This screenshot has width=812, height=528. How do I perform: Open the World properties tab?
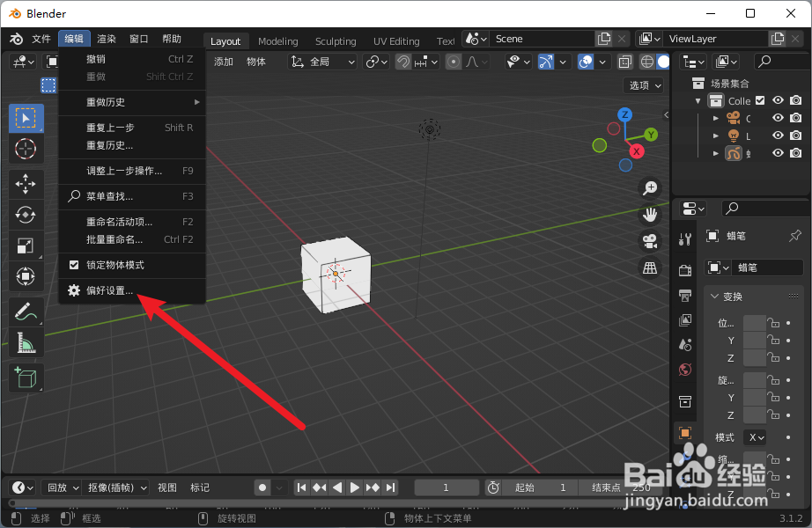click(685, 370)
